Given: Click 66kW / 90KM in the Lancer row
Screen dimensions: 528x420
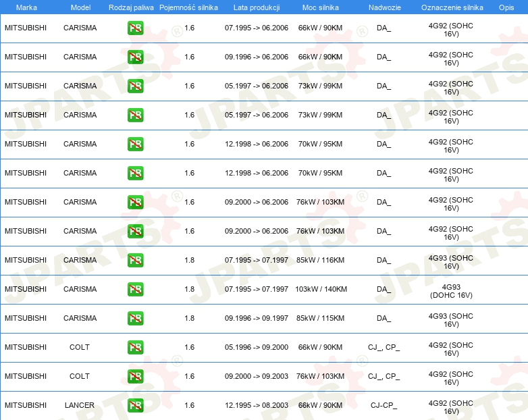Looking at the screenshot, I should (320, 405).
